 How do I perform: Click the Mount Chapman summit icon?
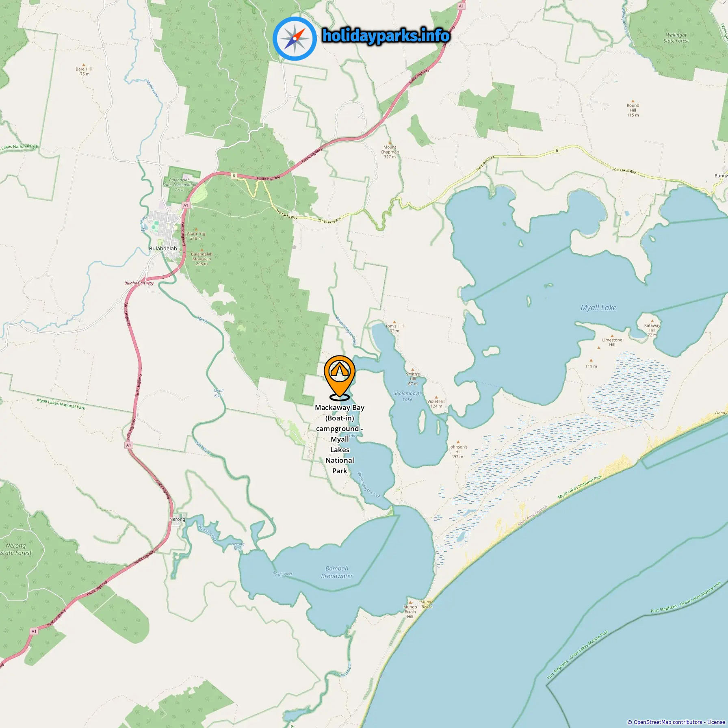click(390, 143)
